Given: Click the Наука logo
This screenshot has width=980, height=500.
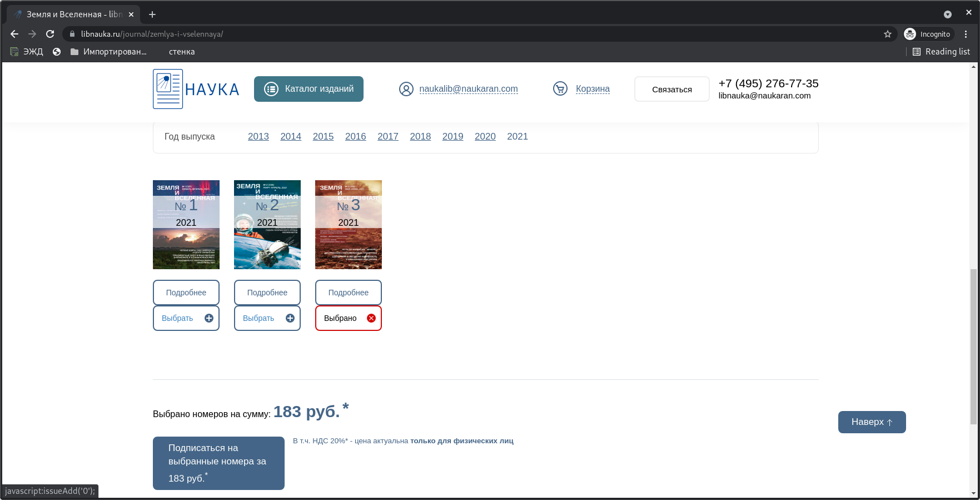Looking at the screenshot, I should coord(196,89).
